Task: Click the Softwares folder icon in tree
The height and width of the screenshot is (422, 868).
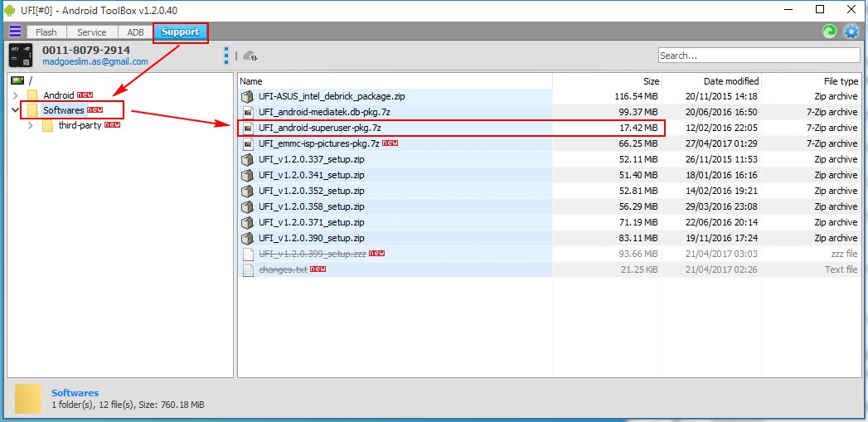Action: point(32,110)
